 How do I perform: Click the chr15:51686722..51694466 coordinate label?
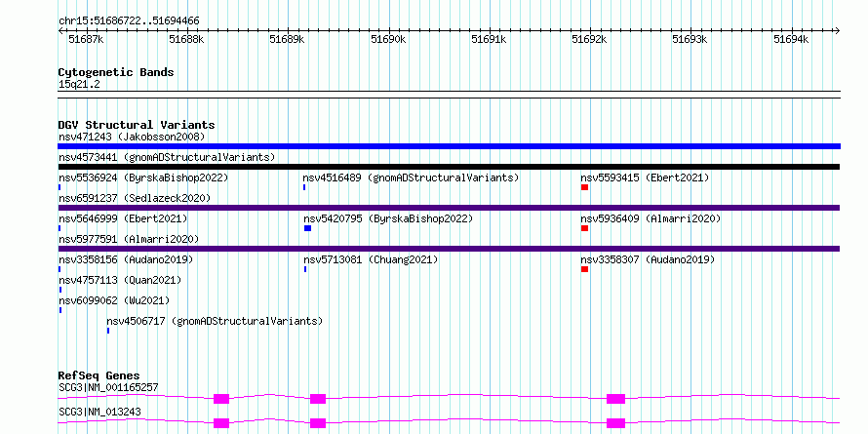(x=129, y=21)
